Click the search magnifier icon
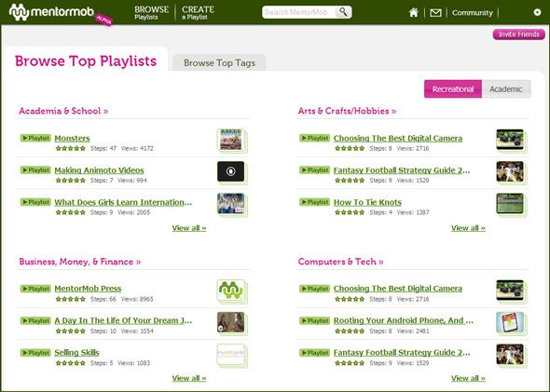Image resolution: width=550 pixels, height=392 pixels. point(343,12)
